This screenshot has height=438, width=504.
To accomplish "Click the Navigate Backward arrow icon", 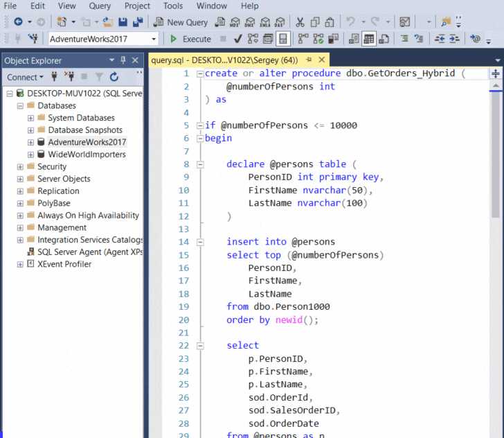I will coord(18,22).
